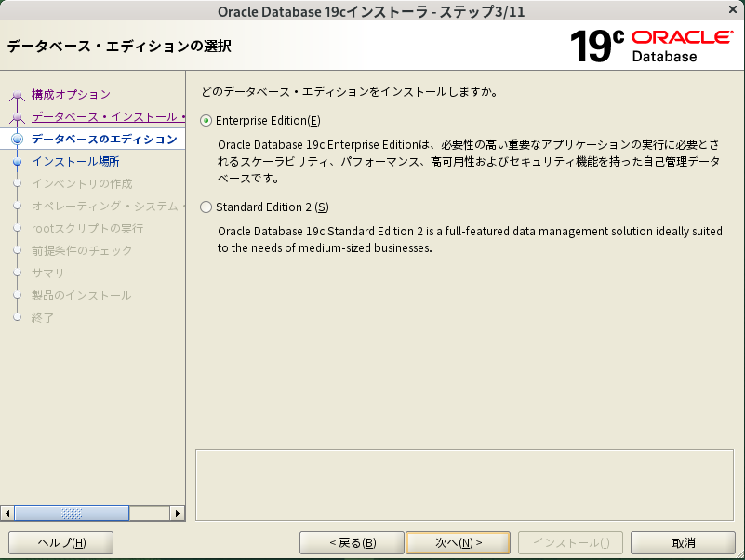Click the rootスクリプトの実行 step text
The height and width of the screenshot is (560, 745).
coord(87,229)
